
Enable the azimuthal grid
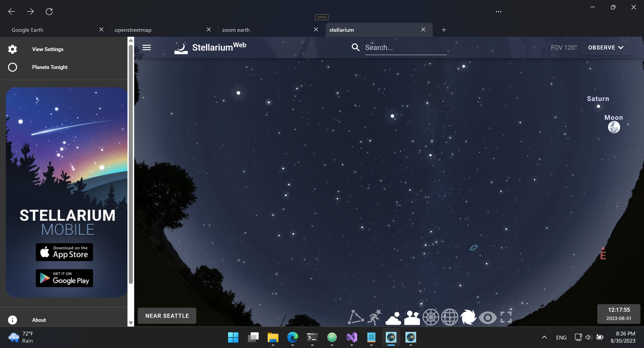pyautogui.click(x=431, y=317)
